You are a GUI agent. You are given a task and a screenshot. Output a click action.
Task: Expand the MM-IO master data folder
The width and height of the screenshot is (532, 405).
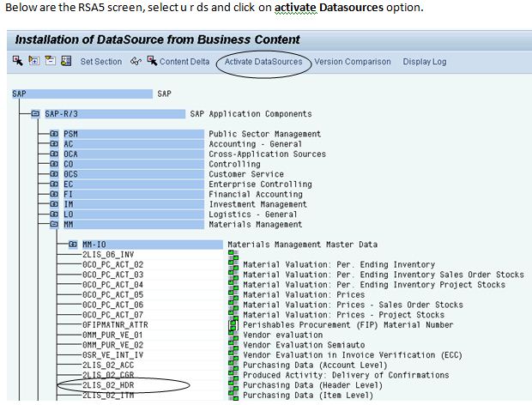pyautogui.click(x=73, y=245)
